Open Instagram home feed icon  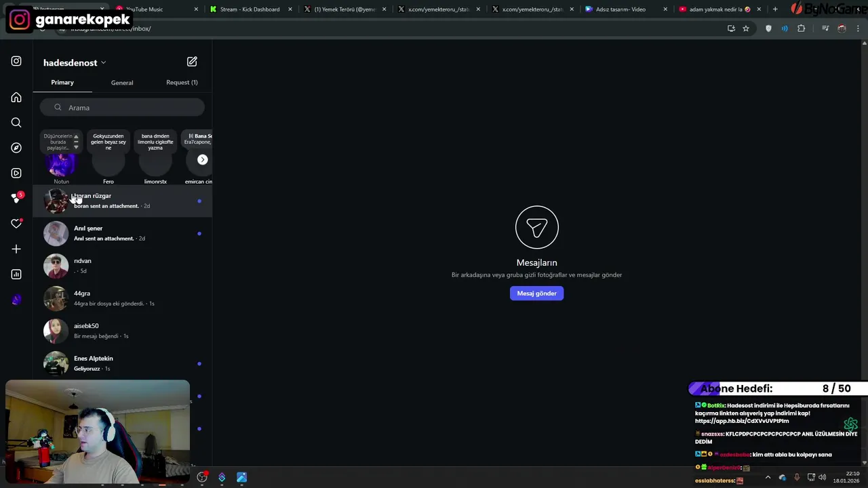coord(16,98)
